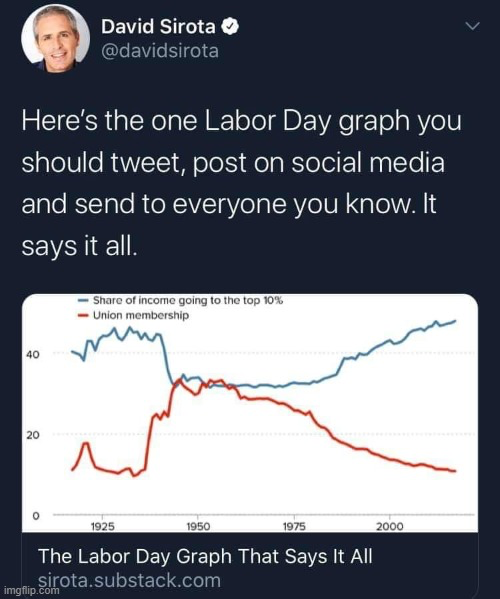Expand the tweet options chevron
Viewport: 500px width, 599px height.
point(472,26)
